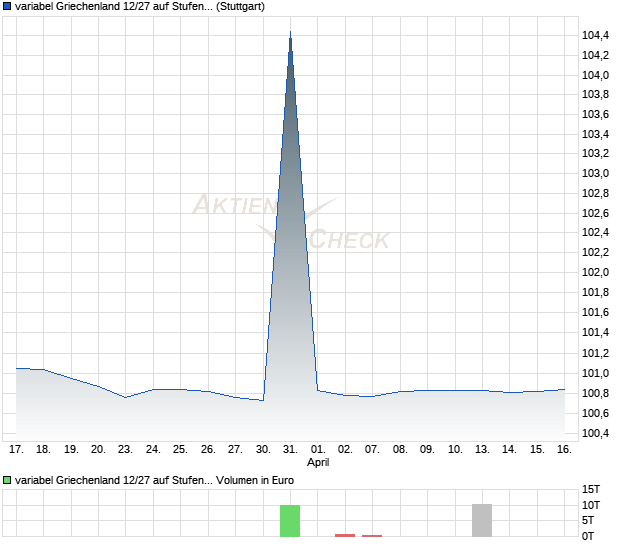
Task: Click the chart title 'variabel Griechenland 12/27 auf Stufen... (Stuttgart)'
Action: click(140, 7)
